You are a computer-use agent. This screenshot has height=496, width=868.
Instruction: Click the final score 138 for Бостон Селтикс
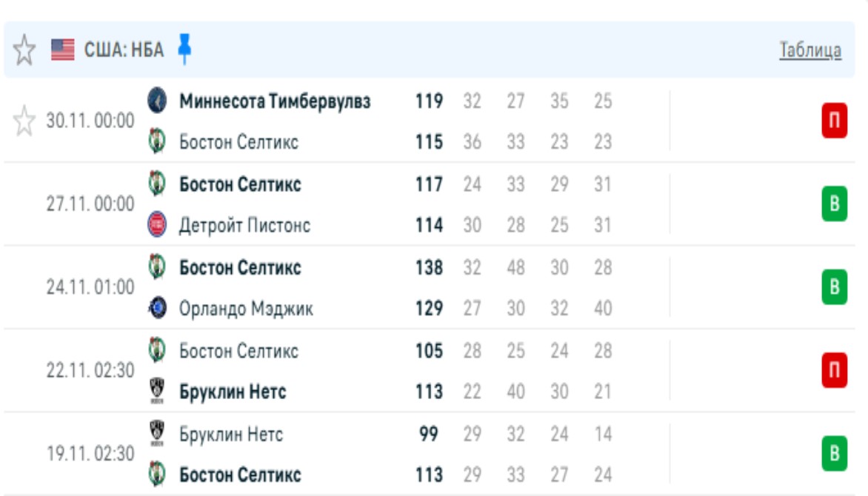[x=429, y=267]
